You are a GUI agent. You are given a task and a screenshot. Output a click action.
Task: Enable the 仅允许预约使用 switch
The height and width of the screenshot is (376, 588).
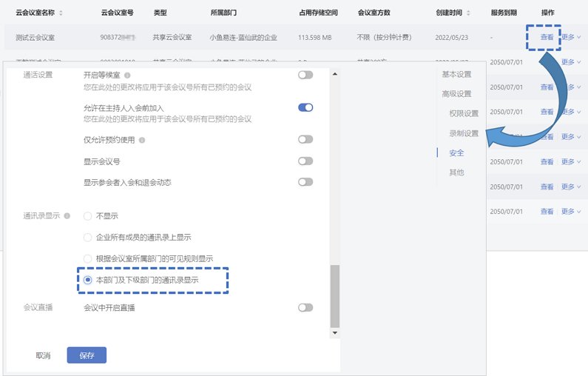point(305,140)
